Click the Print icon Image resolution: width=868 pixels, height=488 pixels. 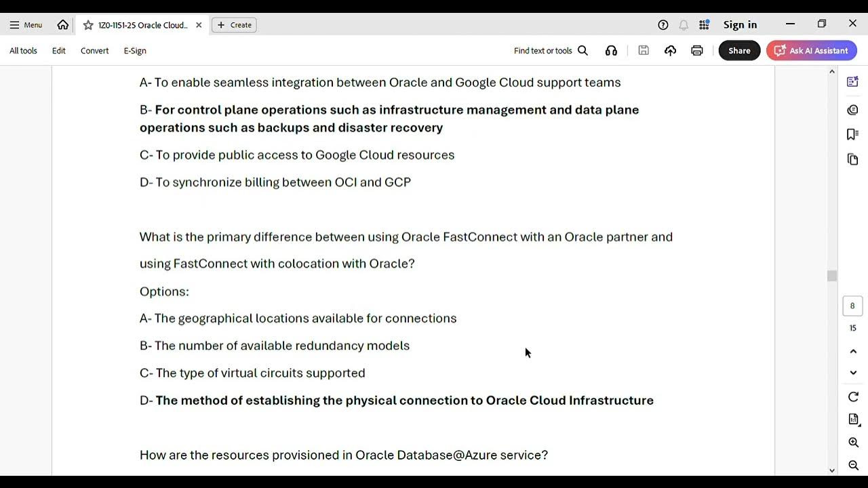pos(697,51)
